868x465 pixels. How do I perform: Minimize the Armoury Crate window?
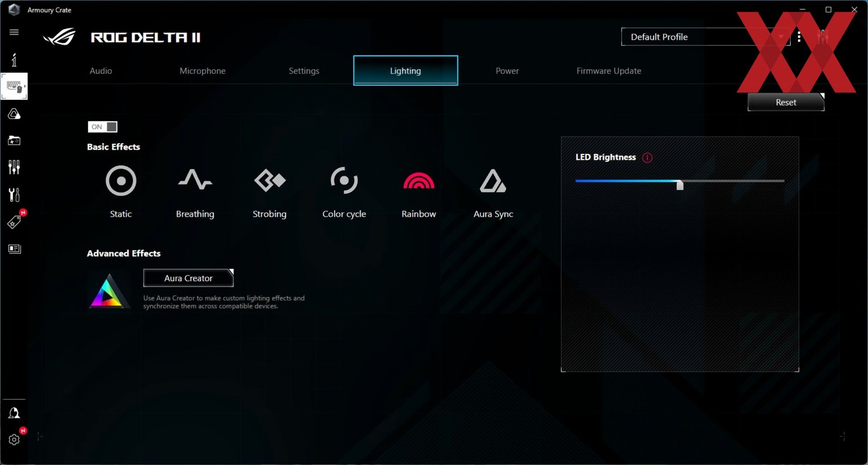[x=802, y=9]
